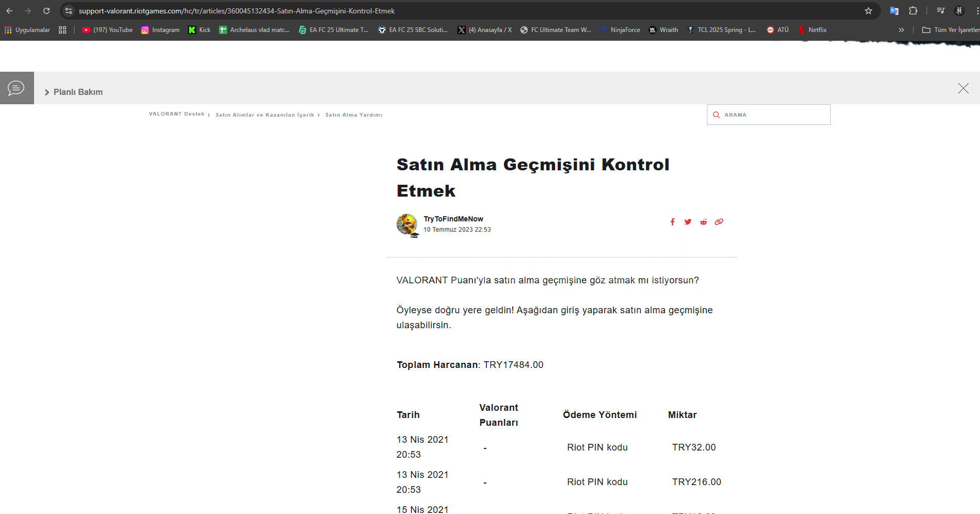Viewport: 980px width, 514px height.
Task: Open the Uygulamalar apps shortcut
Action: tap(27, 30)
